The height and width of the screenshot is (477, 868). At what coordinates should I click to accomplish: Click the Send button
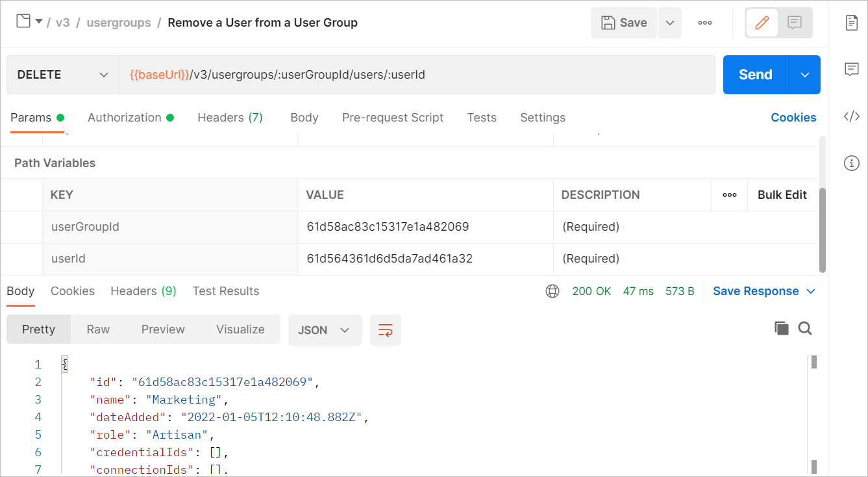pyautogui.click(x=754, y=74)
